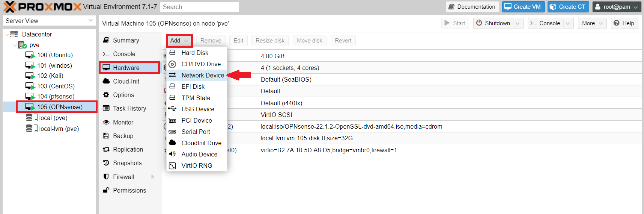
Task: Select the 4.00 GiB memory row
Action: coord(402,56)
